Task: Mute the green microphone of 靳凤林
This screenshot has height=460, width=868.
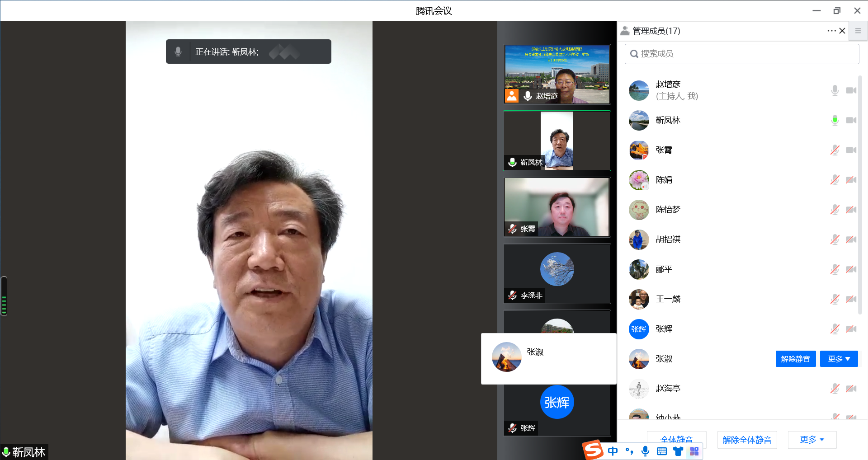Action: tap(835, 120)
